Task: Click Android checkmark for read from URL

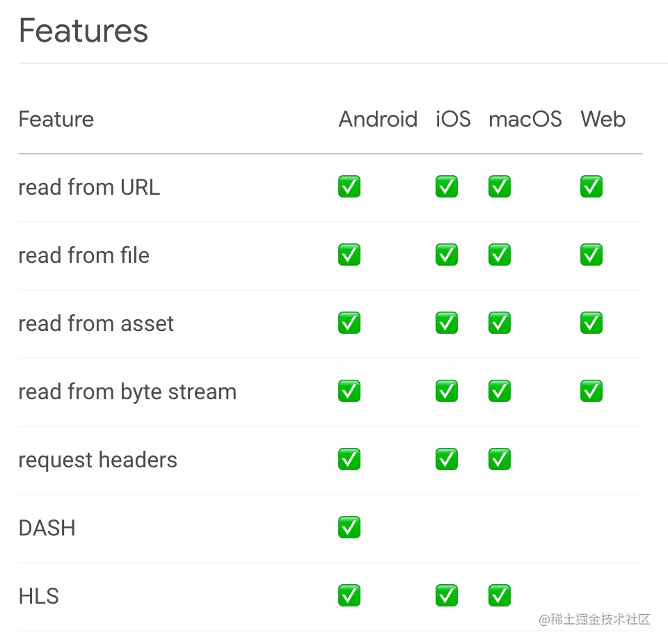Action: [349, 186]
